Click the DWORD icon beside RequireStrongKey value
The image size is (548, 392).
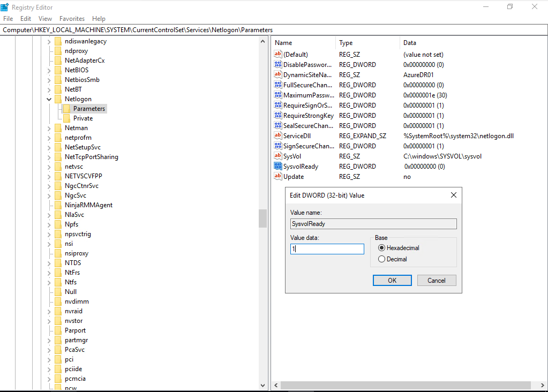pyautogui.click(x=278, y=115)
